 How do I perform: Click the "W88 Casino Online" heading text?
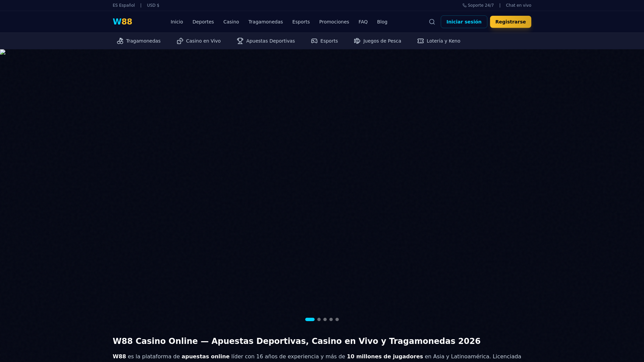(155, 341)
